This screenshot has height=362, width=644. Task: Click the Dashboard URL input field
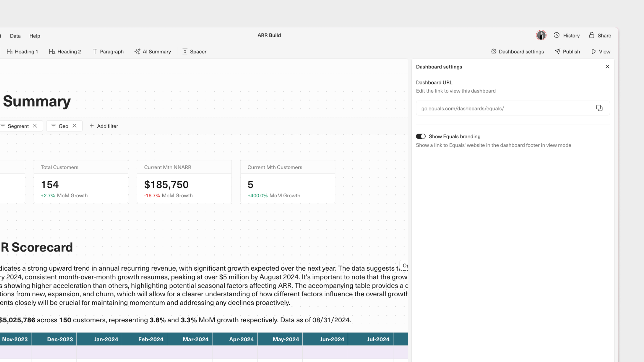[504, 108]
